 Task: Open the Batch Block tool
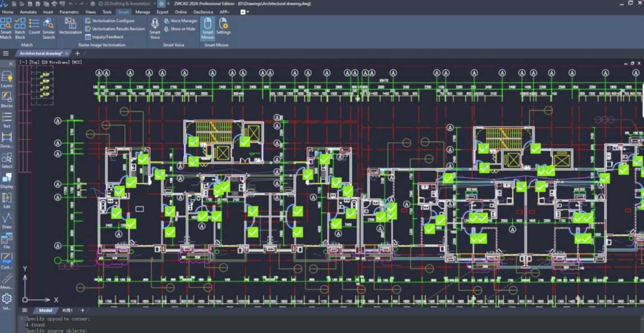tap(20, 28)
